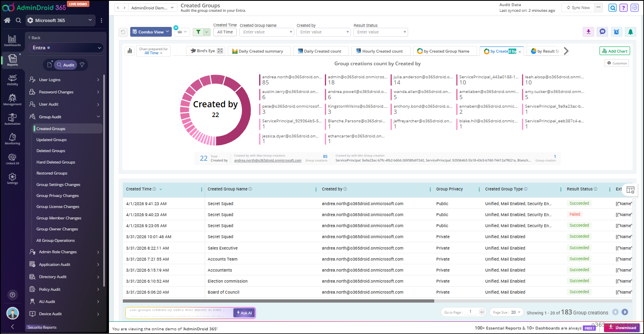Open the Monitoring sidebar section
Image resolution: width=644 pixels, height=334 pixels.
[x=12, y=139]
